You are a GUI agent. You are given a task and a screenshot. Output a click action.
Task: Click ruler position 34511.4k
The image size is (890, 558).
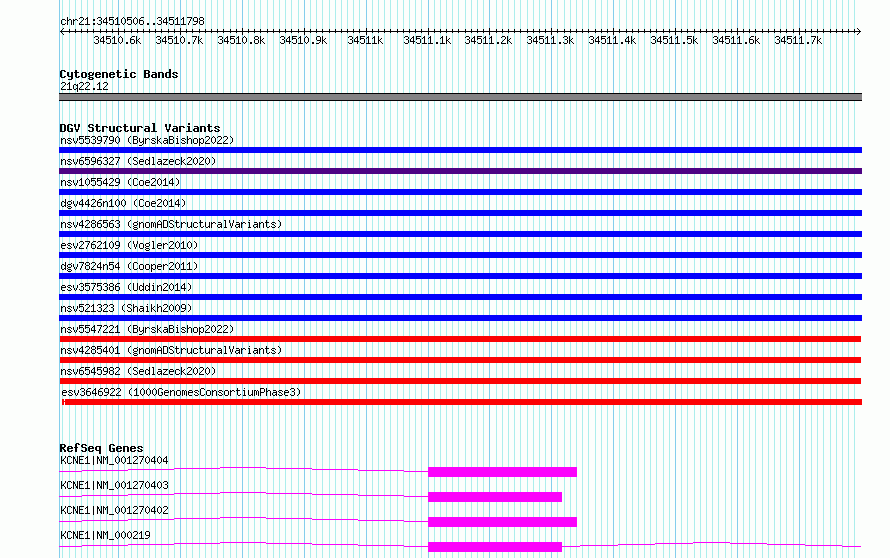[x=612, y=40]
